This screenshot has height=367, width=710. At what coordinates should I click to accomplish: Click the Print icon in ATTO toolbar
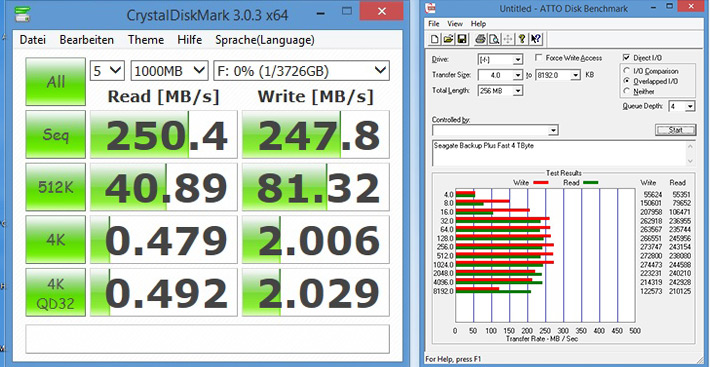(480, 39)
